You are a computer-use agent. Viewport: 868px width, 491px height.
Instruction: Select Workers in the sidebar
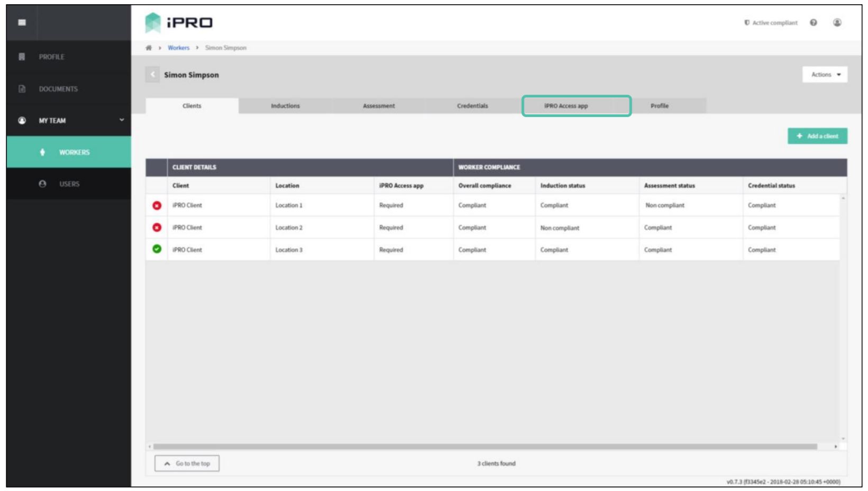pyautogui.click(x=69, y=152)
